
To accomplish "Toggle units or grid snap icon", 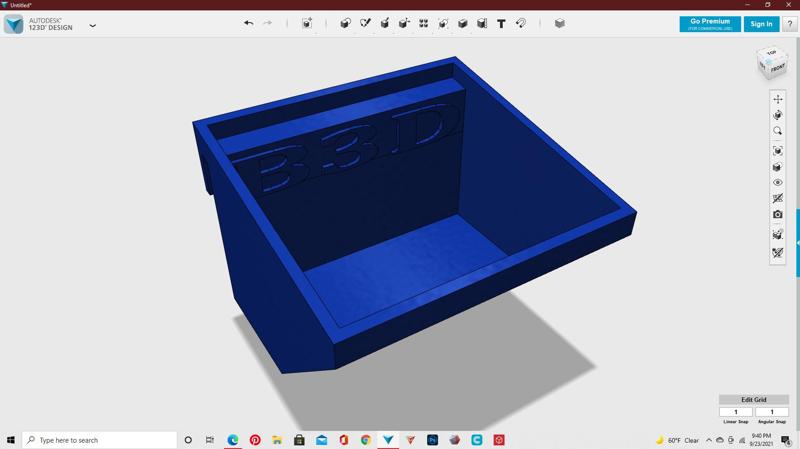I will pos(778,253).
